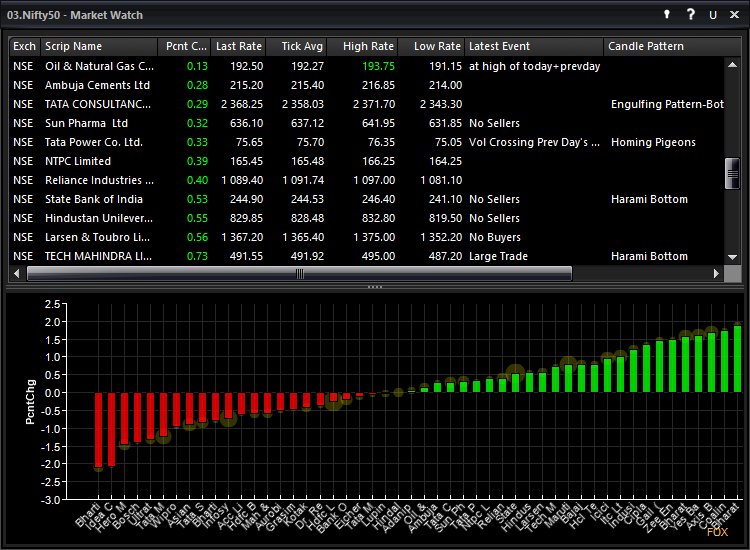Click the splitter grip between table and chart
750x550 pixels.
tap(375, 287)
